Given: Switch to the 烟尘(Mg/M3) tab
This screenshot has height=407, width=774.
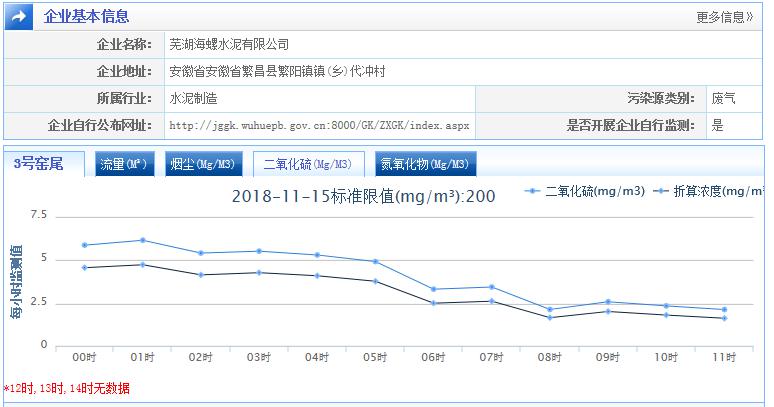Looking at the screenshot, I should (x=203, y=165).
